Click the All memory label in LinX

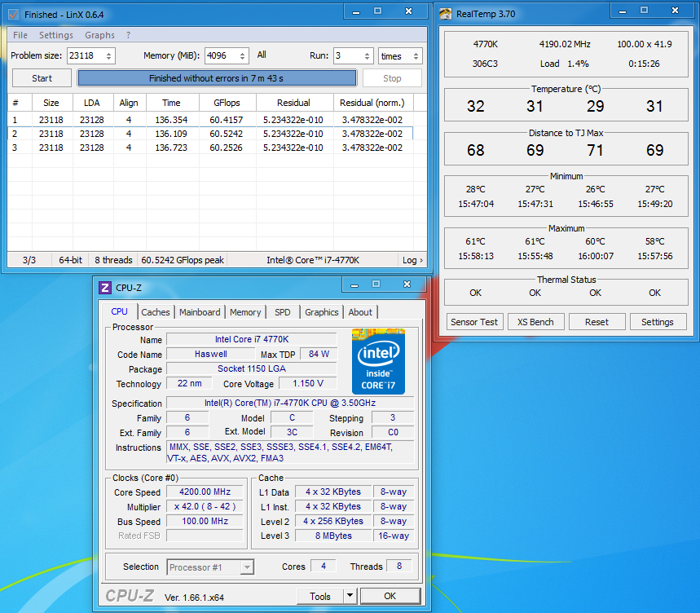coord(262,55)
